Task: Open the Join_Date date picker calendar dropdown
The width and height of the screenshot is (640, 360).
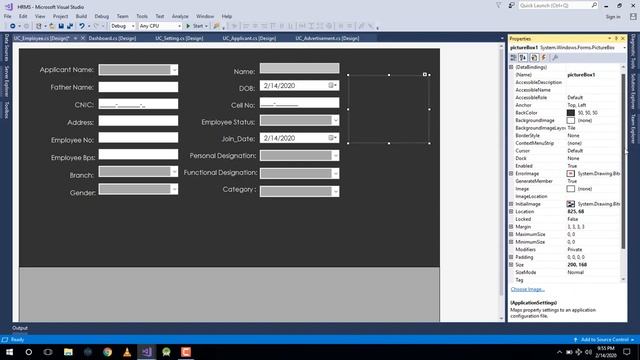Action: coord(333,138)
